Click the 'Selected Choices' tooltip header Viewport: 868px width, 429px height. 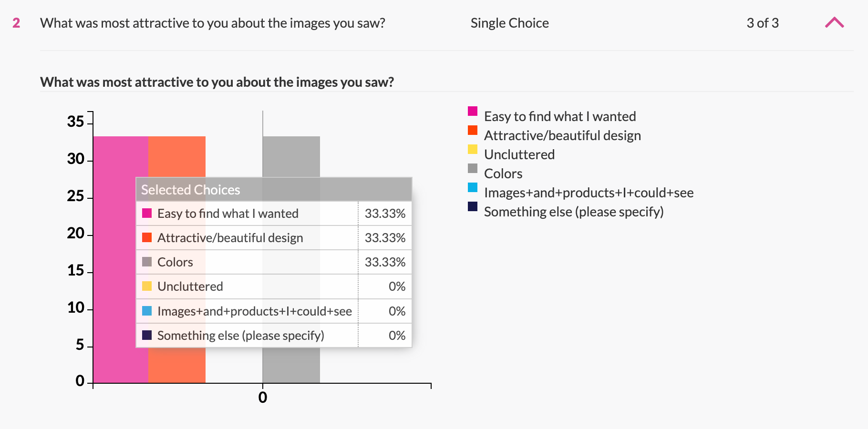pyautogui.click(x=274, y=189)
